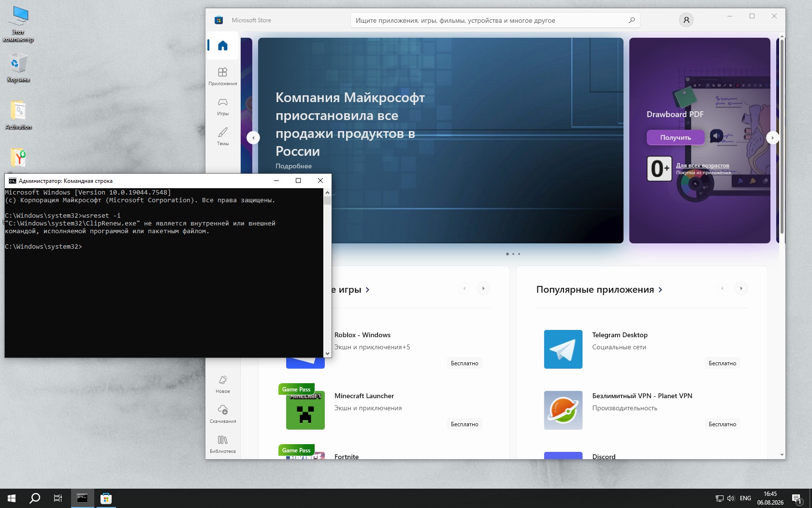Screen dimensions: 812x508
Task: Go to previous page of games list
Action: (x=464, y=288)
